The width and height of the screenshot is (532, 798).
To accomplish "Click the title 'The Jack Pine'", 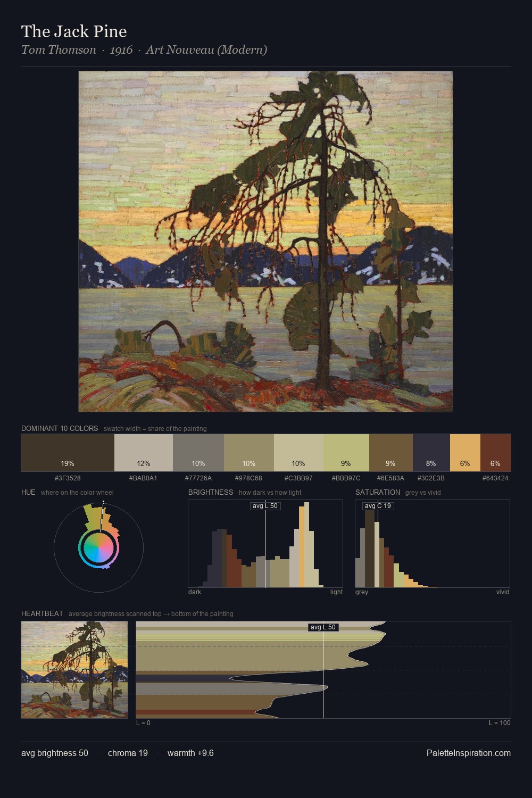I will point(74,31).
